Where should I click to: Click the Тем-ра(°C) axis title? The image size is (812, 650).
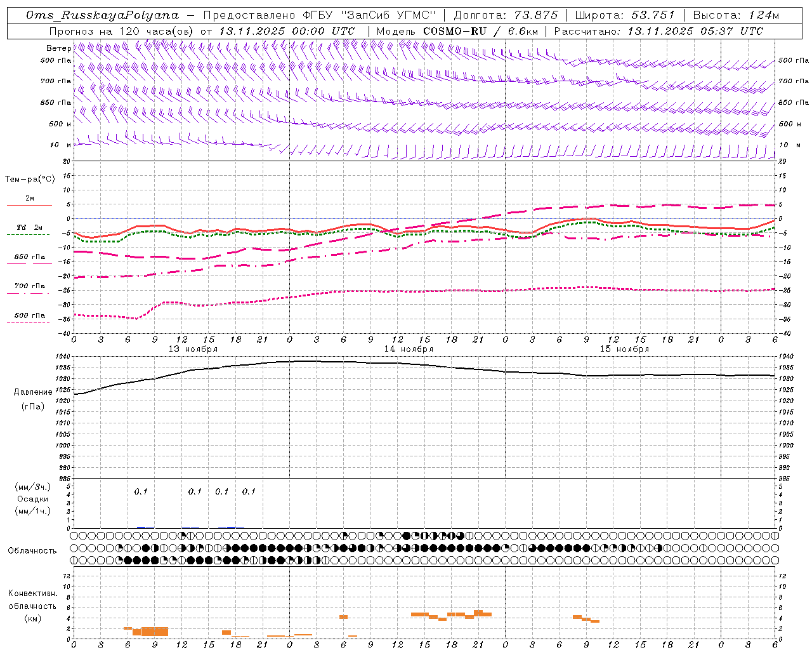point(30,179)
